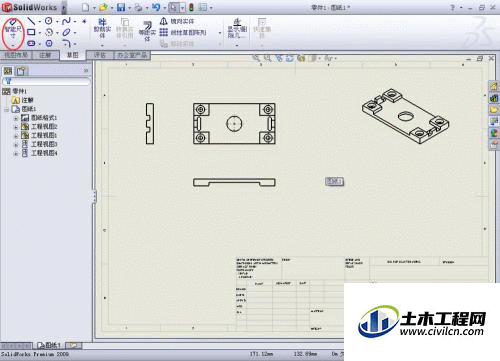Pick the Line sketch tool

click(x=31, y=21)
